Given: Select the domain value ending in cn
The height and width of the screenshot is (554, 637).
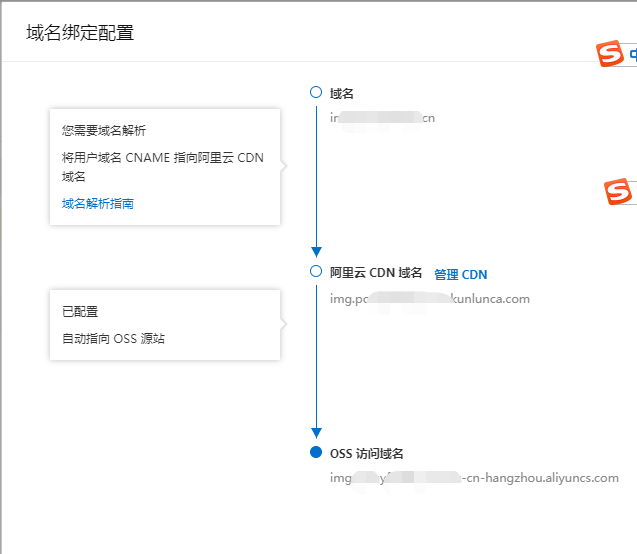Looking at the screenshot, I should coord(382,118).
